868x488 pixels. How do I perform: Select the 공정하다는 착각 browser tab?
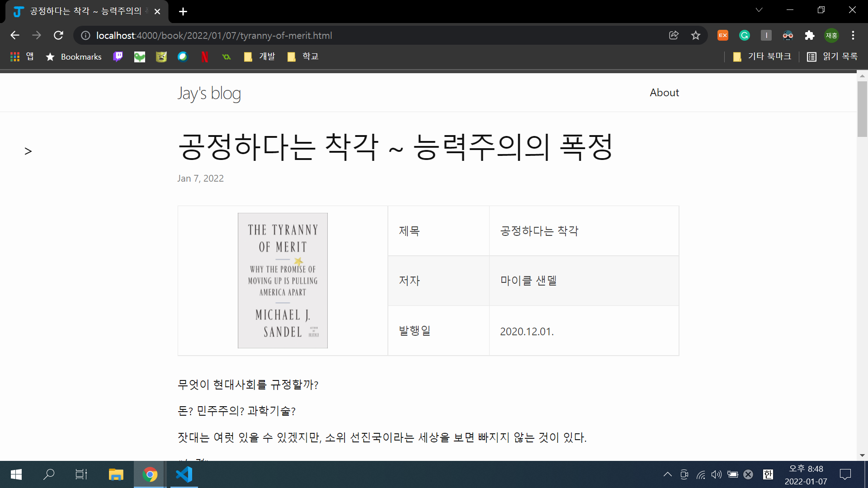[87, 11]
